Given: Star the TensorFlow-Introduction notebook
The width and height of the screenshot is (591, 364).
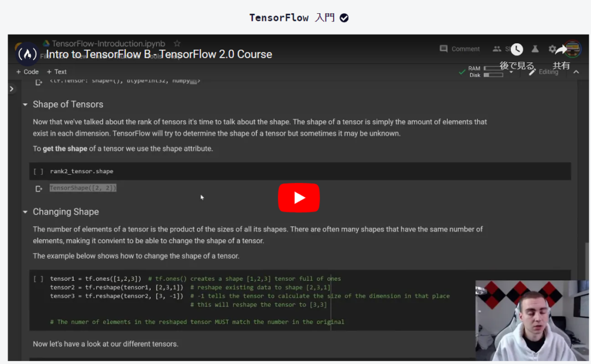Looking at the screenshot, I should click(x=177, y=43).
